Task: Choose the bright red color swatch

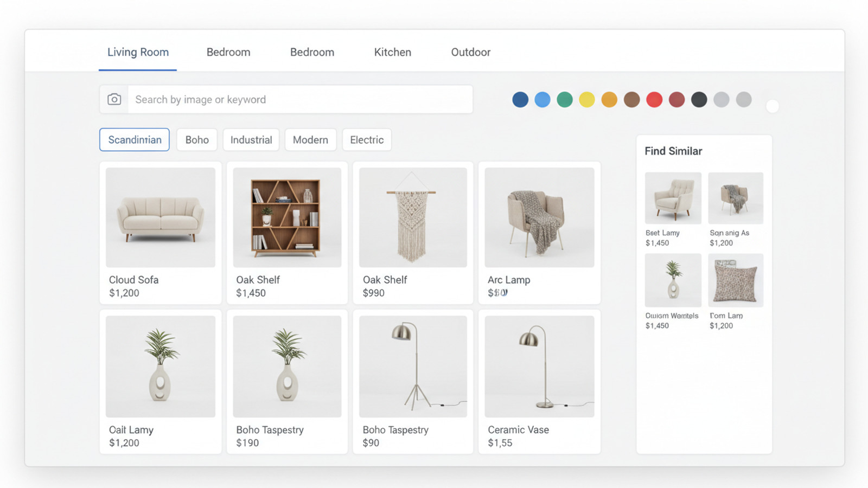Action: pyautogui.click(x=654, y=100)
